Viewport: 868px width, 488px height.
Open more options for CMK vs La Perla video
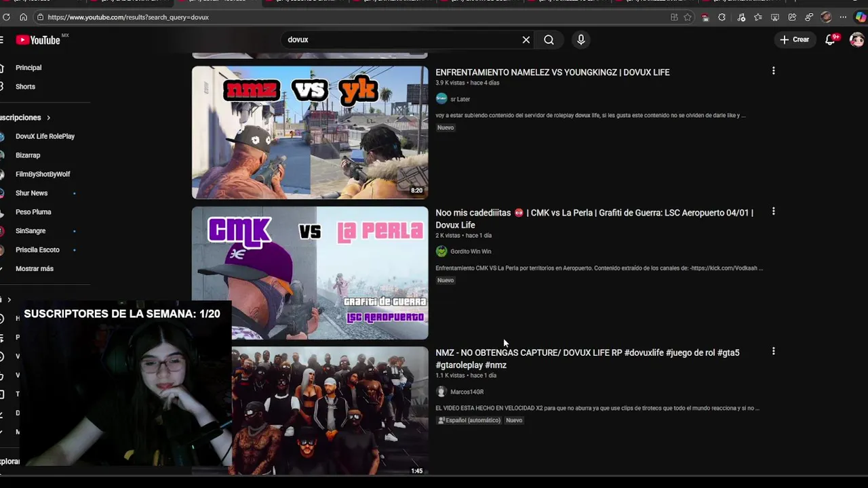click(773, 211)
